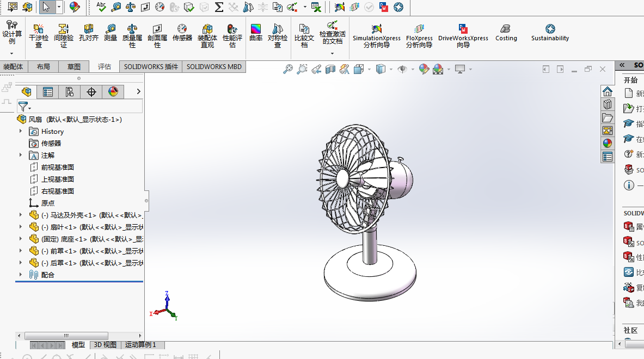This screenshot has width=644, height=359.
Task: Launch SimulationXpress analysis wizard
Action: [377, 29]
